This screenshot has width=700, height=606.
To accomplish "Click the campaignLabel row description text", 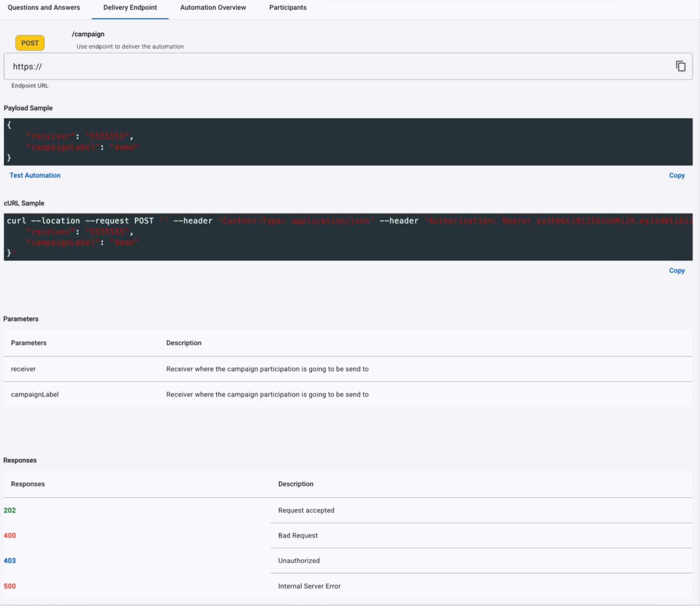I will tap(267, 394).
